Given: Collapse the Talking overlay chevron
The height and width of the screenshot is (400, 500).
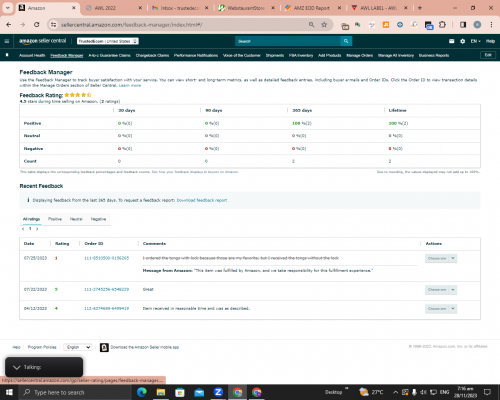Looking at the screenshot, I should point(16,367).
